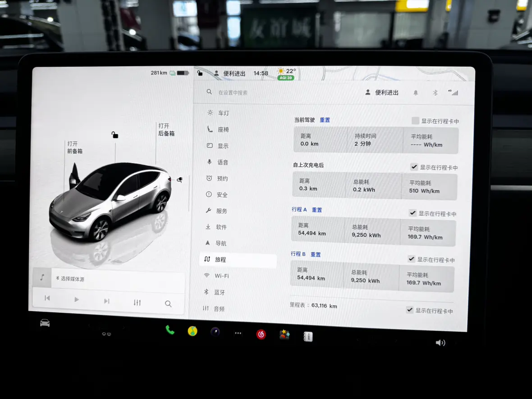This screenshot has height=399, width=532.
Task: Reset 行程 A with 重置
Action: coord(317,210)
